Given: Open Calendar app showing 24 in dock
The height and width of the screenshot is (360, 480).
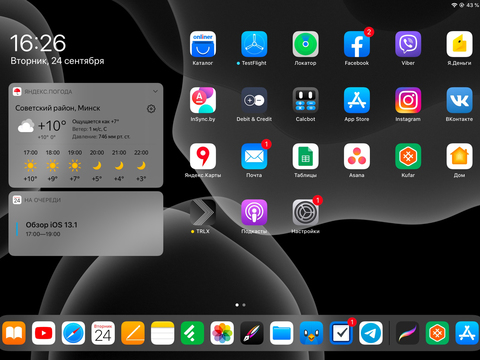Looking at the screenshot, I should pos(103,333).
